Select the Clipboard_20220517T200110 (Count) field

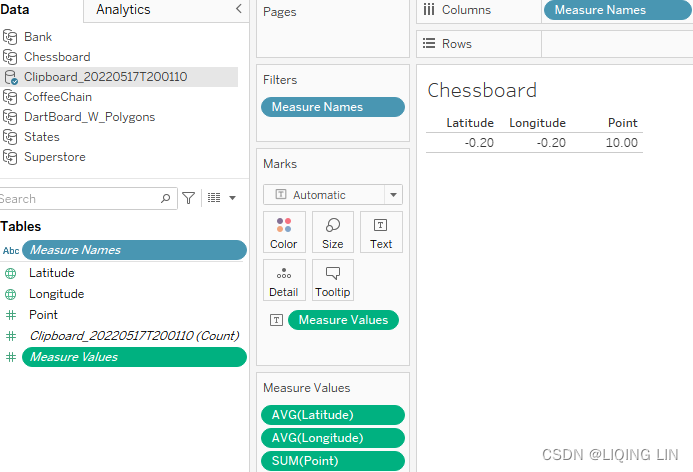[134, 335]
